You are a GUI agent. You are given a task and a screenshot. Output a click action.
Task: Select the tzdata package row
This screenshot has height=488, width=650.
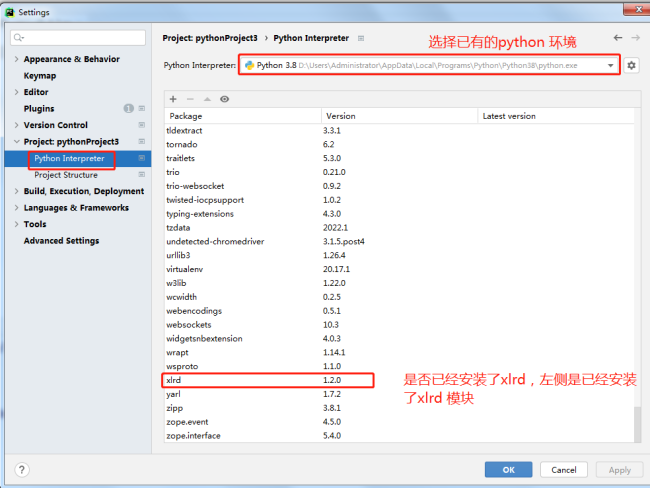click(399, 228)
